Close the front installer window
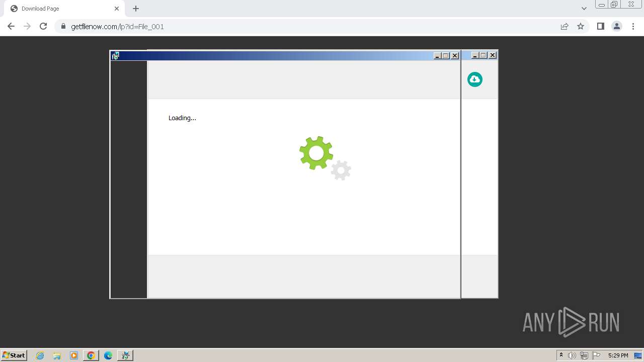Screen dimensions: 644x362 [455, 56]
